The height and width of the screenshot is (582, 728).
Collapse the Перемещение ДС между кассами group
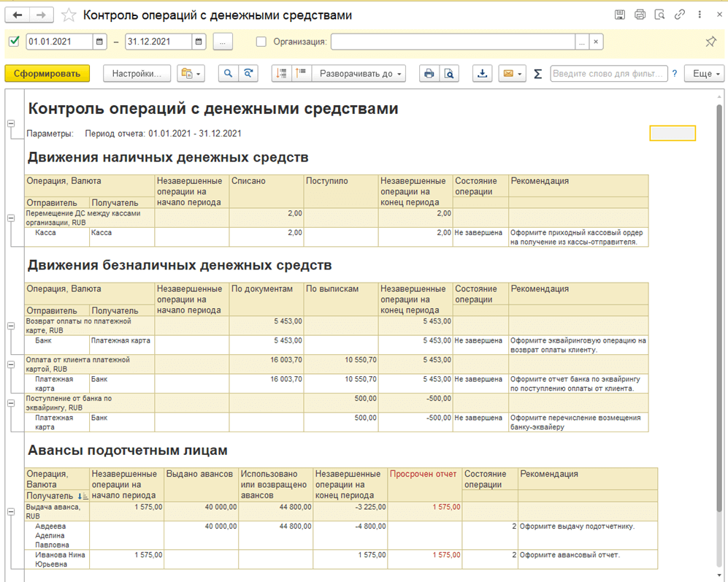[11, 218]
